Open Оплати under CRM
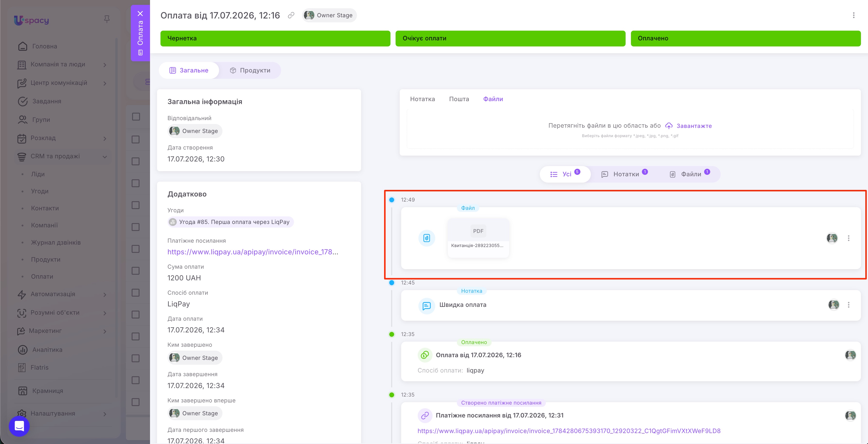This screenshot has width=868, height=444. tap(42, 276)
